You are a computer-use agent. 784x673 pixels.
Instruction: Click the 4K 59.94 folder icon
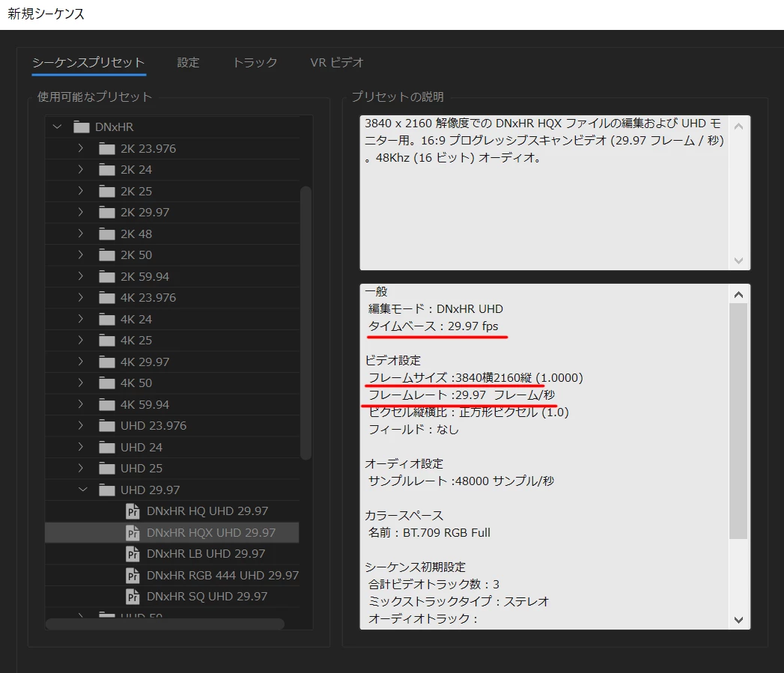pos(107,404)
